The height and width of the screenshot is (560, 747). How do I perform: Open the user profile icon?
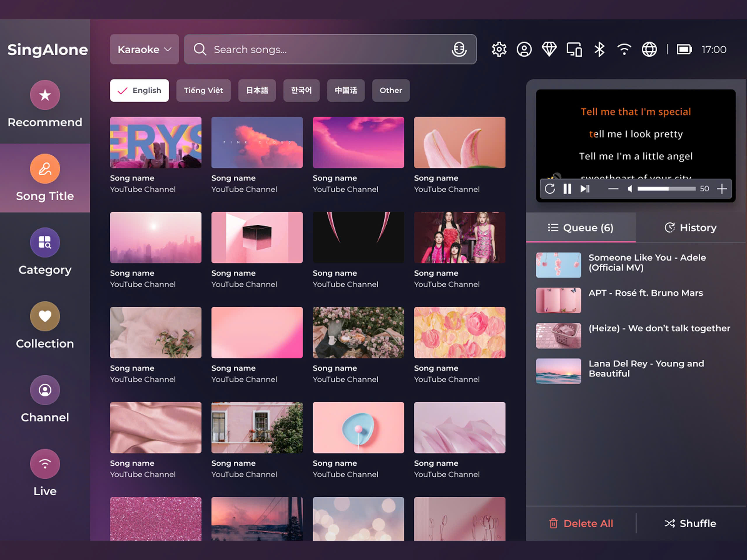coord(524,50)
